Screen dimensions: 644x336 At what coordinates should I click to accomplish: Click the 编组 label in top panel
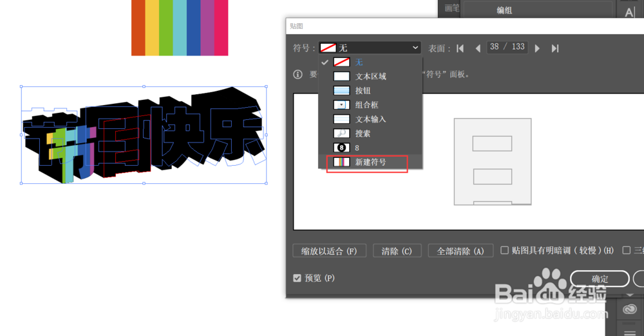pos(504,11)
